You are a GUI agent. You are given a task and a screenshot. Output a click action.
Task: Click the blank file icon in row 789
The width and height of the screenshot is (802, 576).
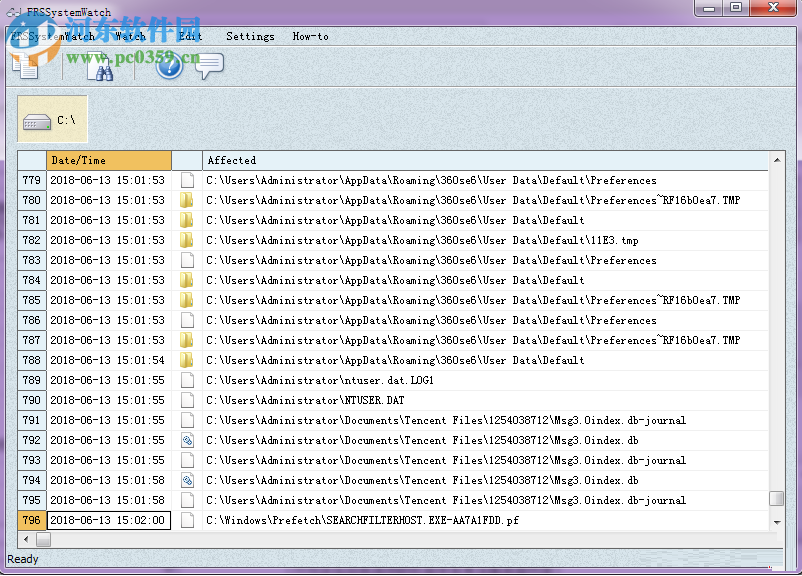point(186,380)
